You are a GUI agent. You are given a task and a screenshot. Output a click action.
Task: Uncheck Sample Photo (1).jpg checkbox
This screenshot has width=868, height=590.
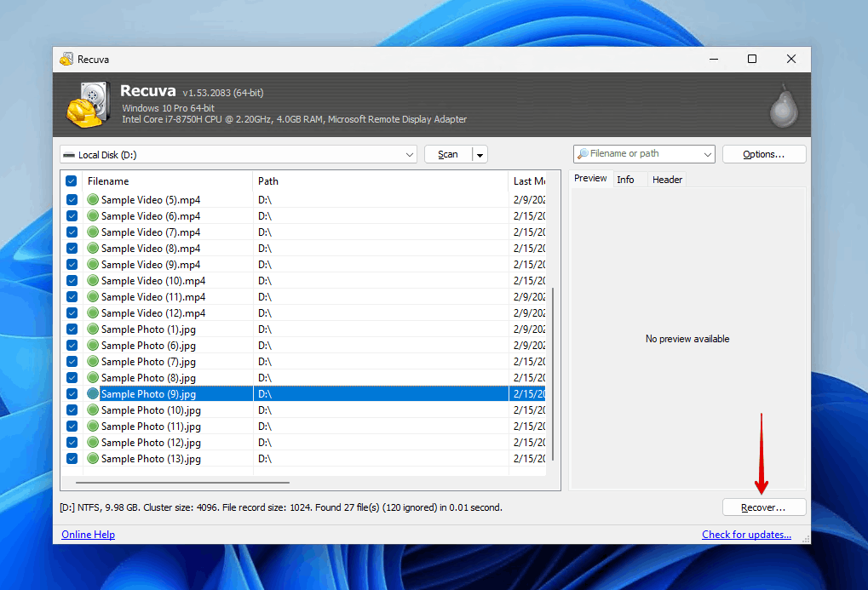pyautogui.click(x=72, y=329)
